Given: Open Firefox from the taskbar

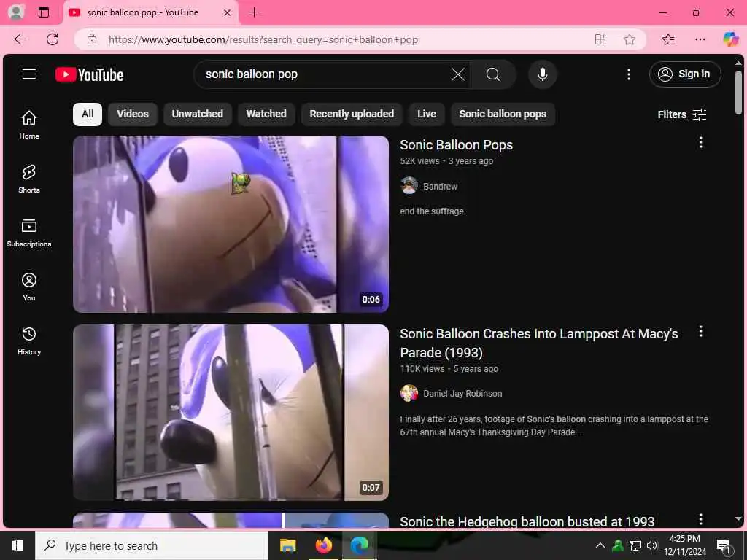Looking at the screenshot, I should 323,545.
